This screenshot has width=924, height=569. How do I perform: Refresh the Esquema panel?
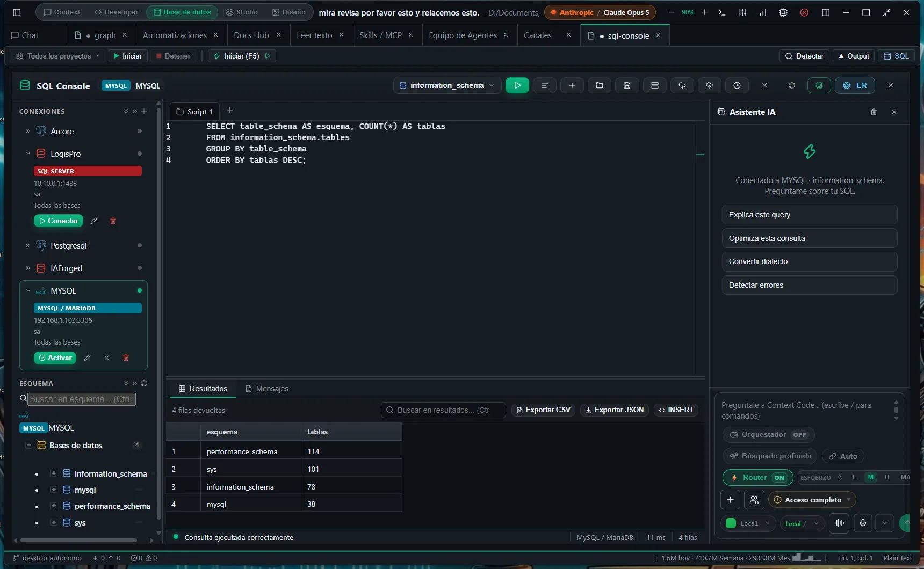(x=144, y=383)
